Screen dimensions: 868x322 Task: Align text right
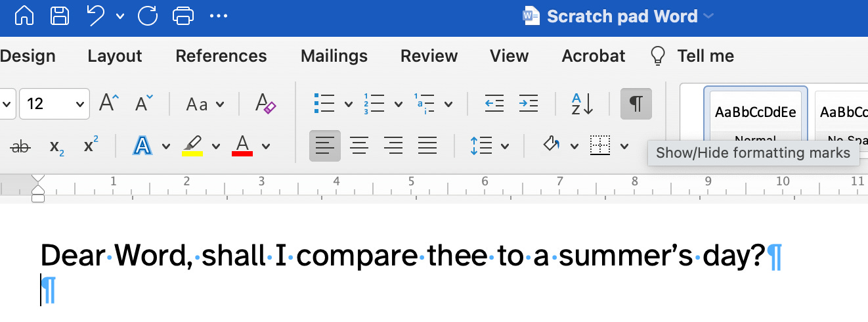(x=393, y=146)
